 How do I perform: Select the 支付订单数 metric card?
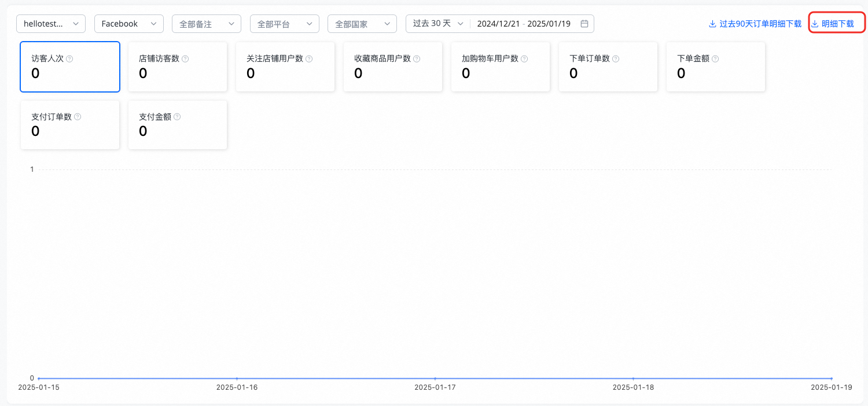(x=70, y=125)
